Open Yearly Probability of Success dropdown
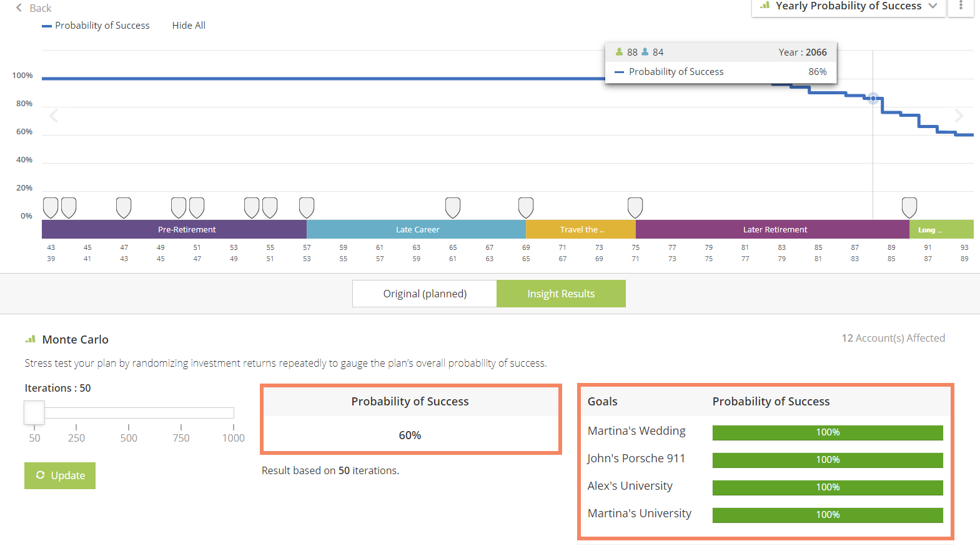 click(848, 6)
